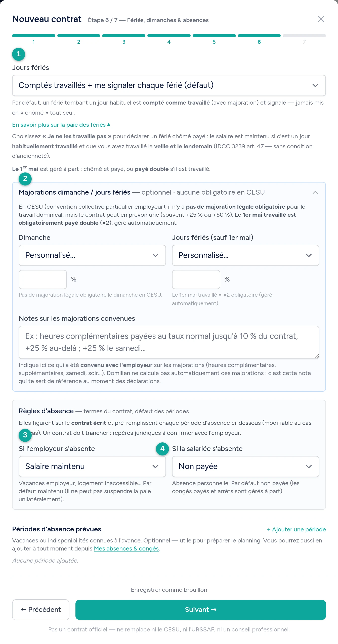Click Enregistrer comme brouillon
This screenshot has height=644, width=338.
(169, 590)
